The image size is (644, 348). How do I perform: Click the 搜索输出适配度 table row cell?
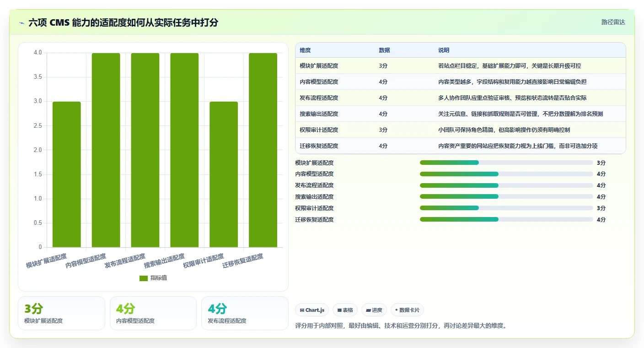[319, 114]
